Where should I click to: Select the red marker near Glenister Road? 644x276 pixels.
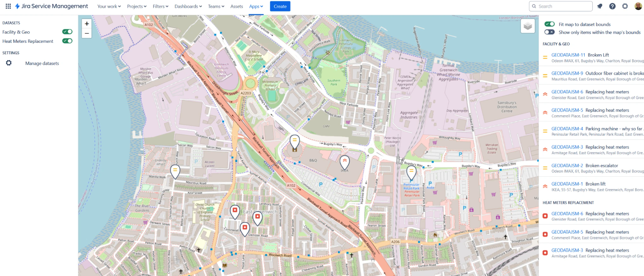coord(257,218)
